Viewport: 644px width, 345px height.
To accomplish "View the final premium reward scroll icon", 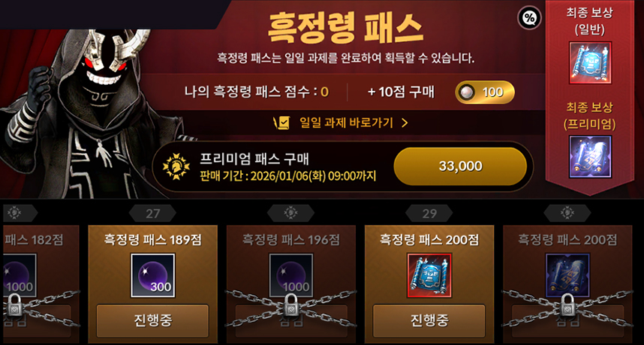I will click(590, 157).
